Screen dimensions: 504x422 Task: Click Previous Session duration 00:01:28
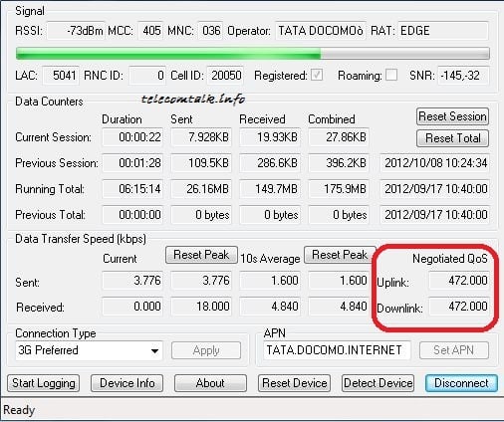pos(132,163)
